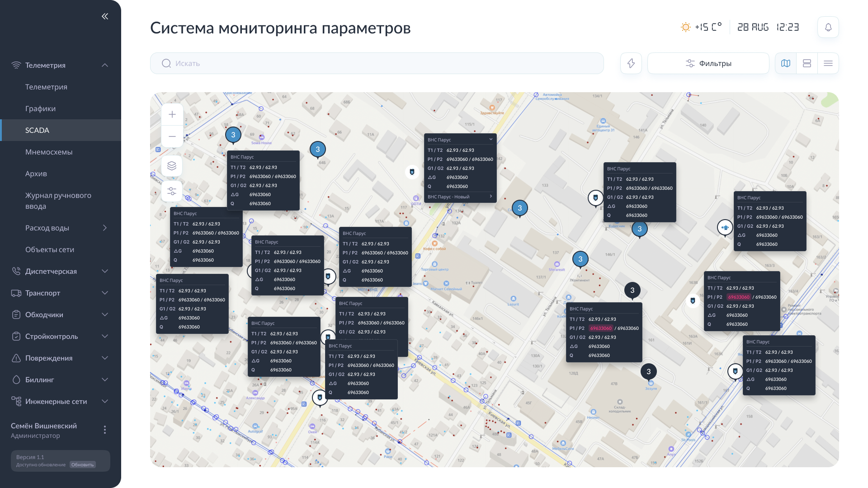This screenshot has width=868, height=488.
Task: Open the Фильтры filters panel
Action: [708, 63]
